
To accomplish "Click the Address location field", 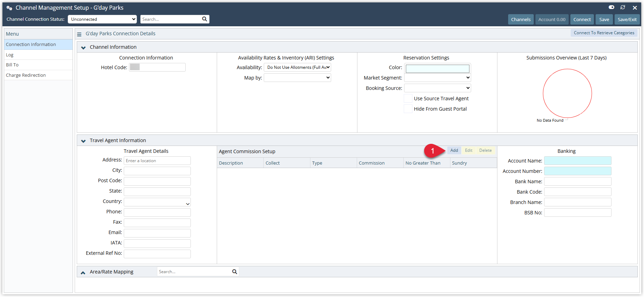I will [x=157, y=160].
